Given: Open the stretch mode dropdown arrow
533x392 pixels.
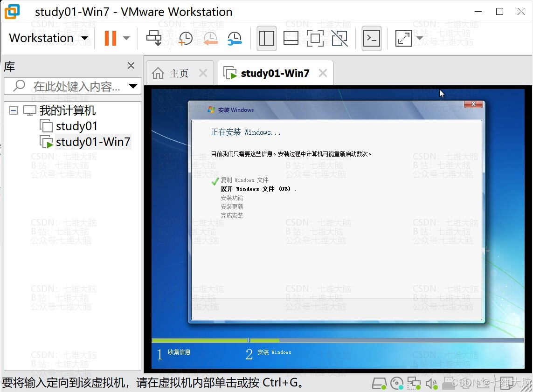Looking at the screenshot, I should point(420,38).
